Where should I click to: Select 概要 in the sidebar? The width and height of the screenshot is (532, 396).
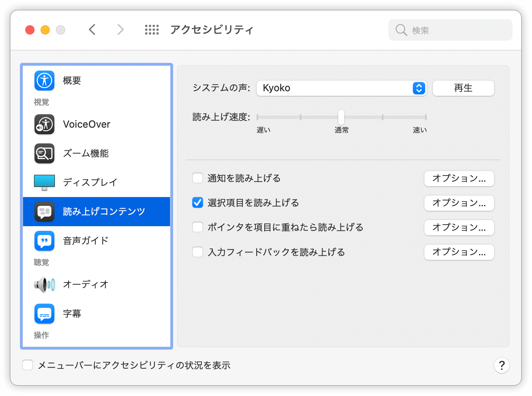(x=97, y=81)
